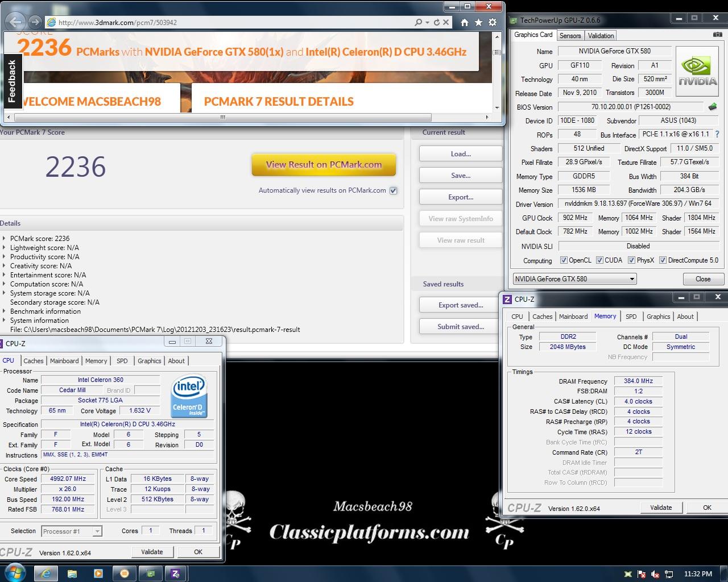Click Validate in left CPU-Z window
The width and height of the screenshot is (728, 582).
click(x=152, y=552)
